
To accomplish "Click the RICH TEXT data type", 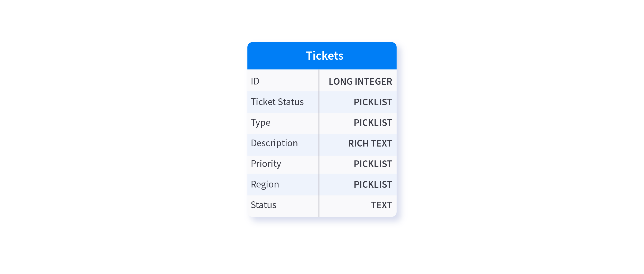I will 370,143.
